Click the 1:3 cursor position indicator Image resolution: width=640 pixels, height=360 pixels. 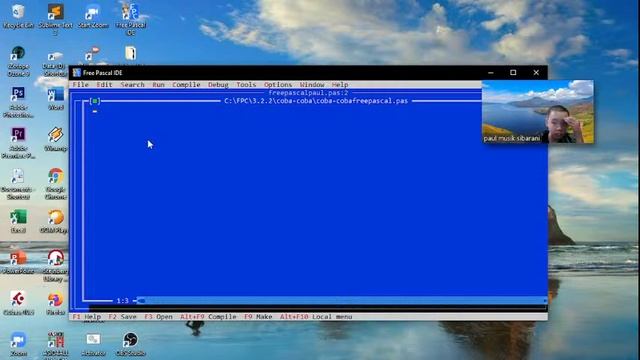coord(122,301)
